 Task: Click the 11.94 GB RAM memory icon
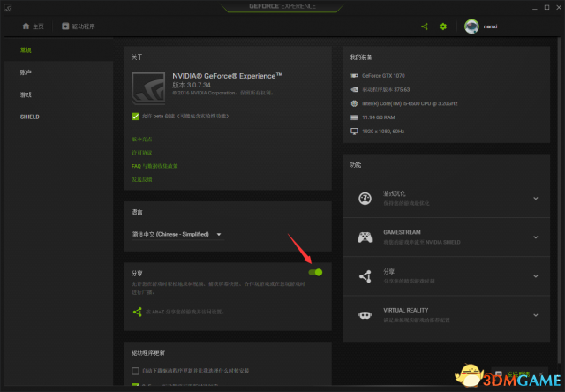355,117
